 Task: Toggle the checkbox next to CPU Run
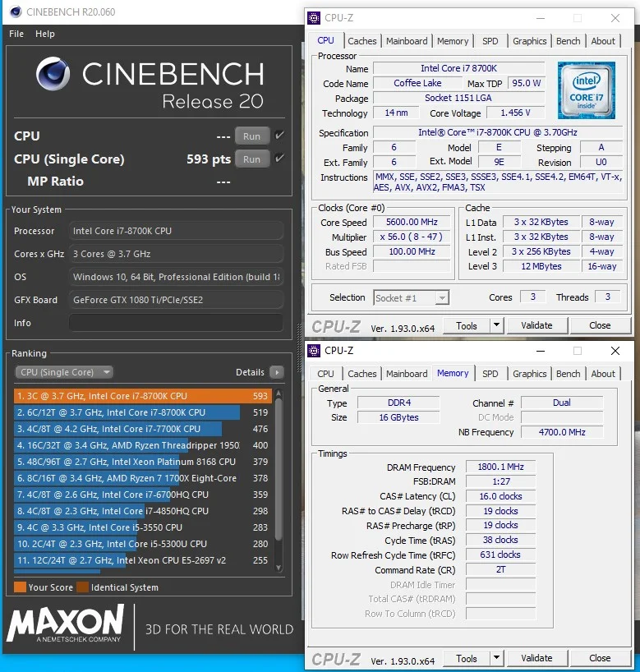click(279, 136)
